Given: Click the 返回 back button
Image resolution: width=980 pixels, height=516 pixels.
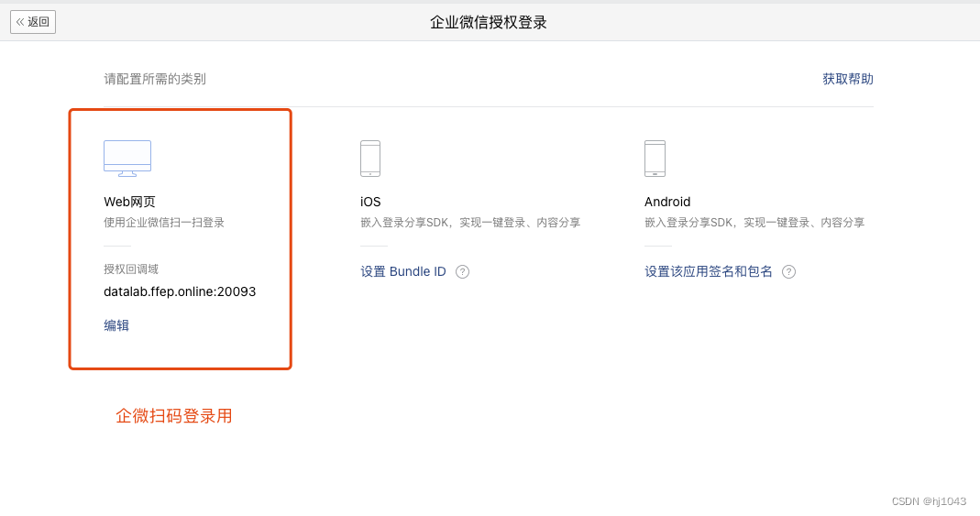Looking at the screenshot, I should pyautogui.click(x=33, y=22).
